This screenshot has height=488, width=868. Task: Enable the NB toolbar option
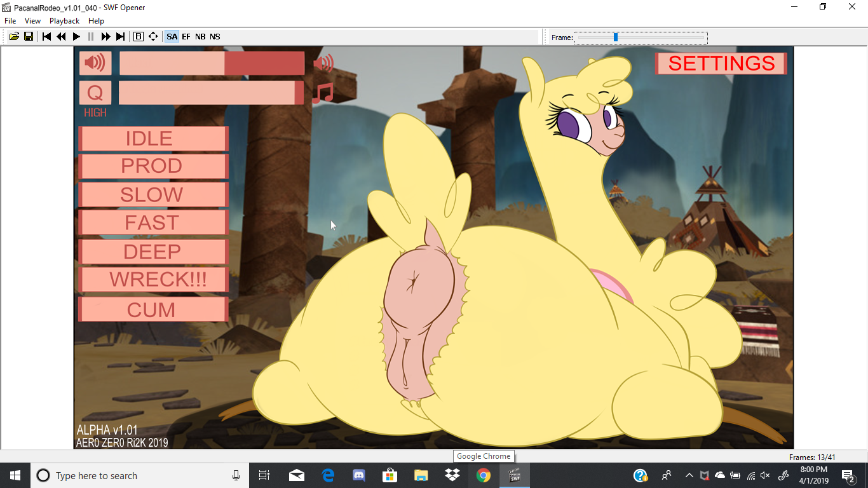coord(200,37)
